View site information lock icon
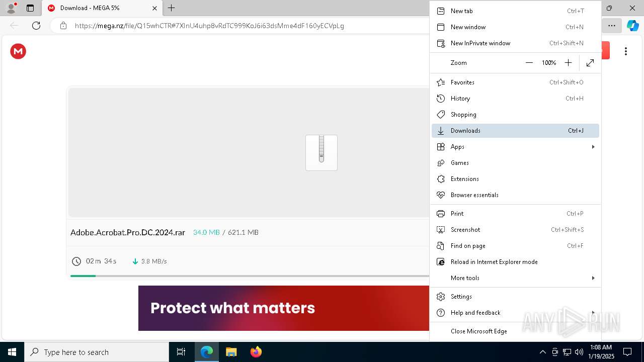644x362 pixels. [63, 26]
